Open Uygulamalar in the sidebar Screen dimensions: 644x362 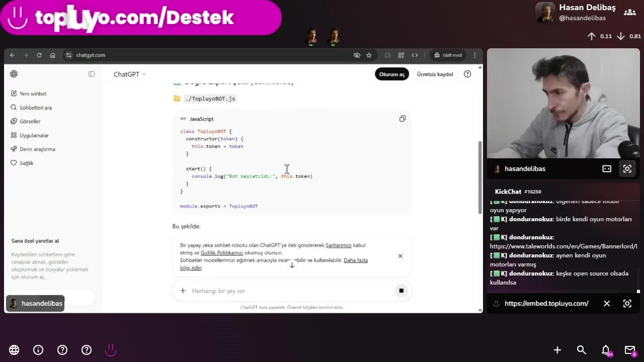(x=34, y=135)
